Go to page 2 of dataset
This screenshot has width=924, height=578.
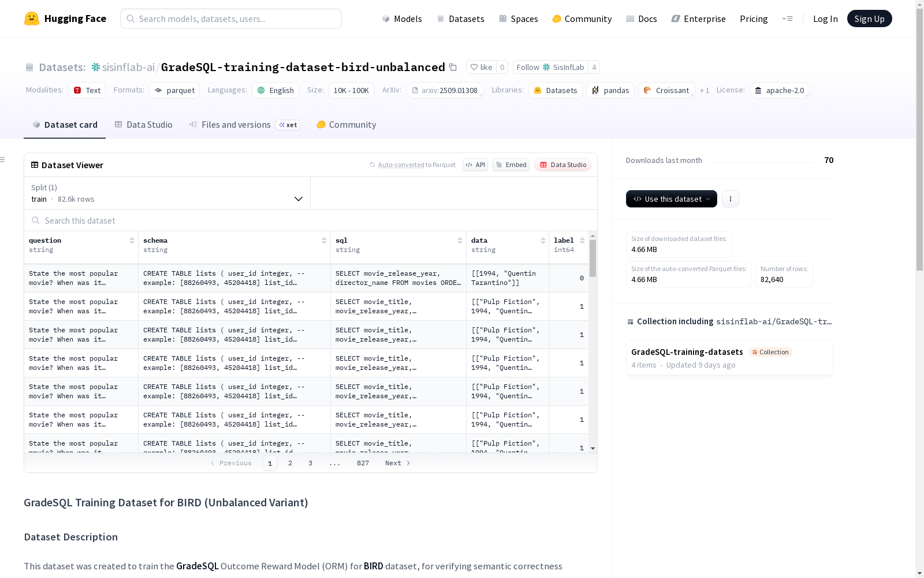[x=290, y=463]
